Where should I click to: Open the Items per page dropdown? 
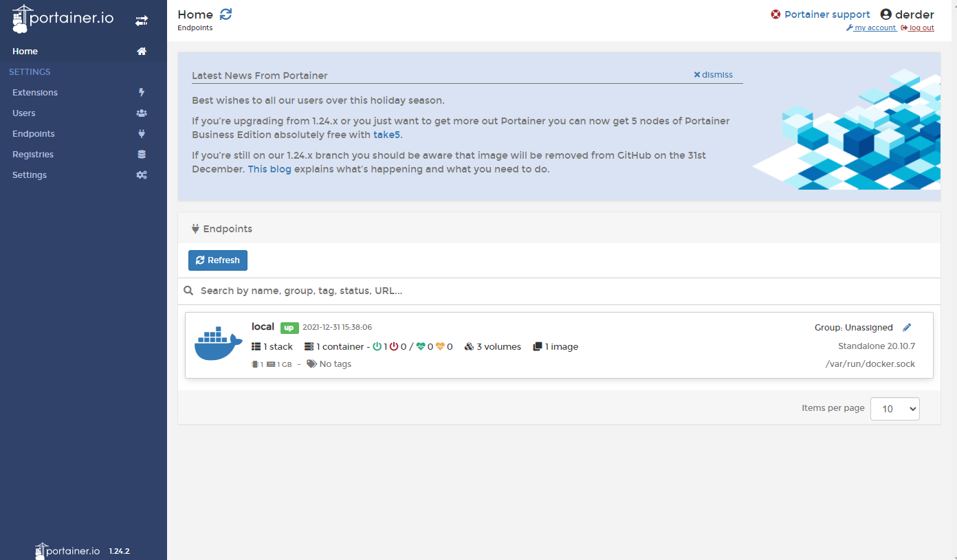tap(895, 408)
